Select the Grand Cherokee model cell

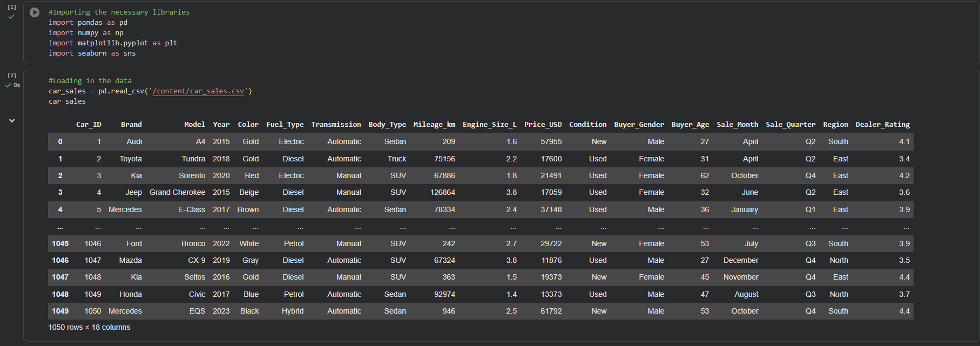point(177,192)
